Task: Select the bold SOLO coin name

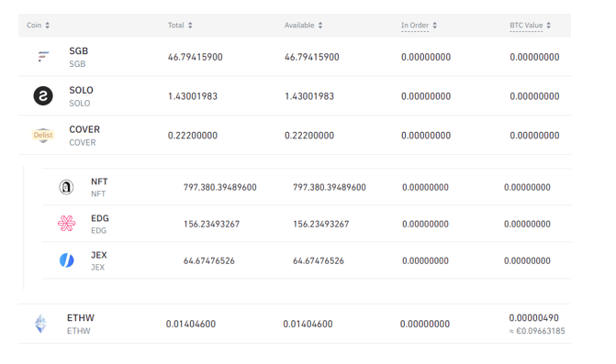Action: pyautogui.click(x=81, y=90)
